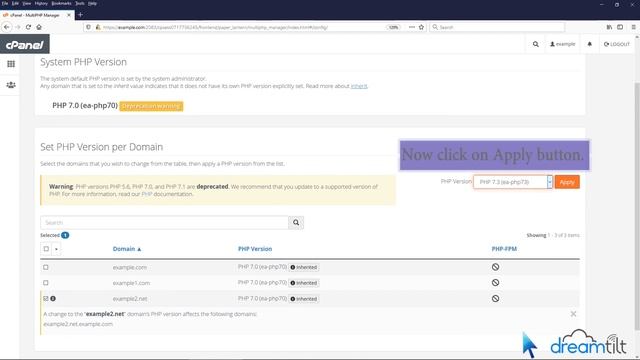Click the orange Apply button
Image resolution: width=640 pixels, height=360 pixels.
(567, 182)
